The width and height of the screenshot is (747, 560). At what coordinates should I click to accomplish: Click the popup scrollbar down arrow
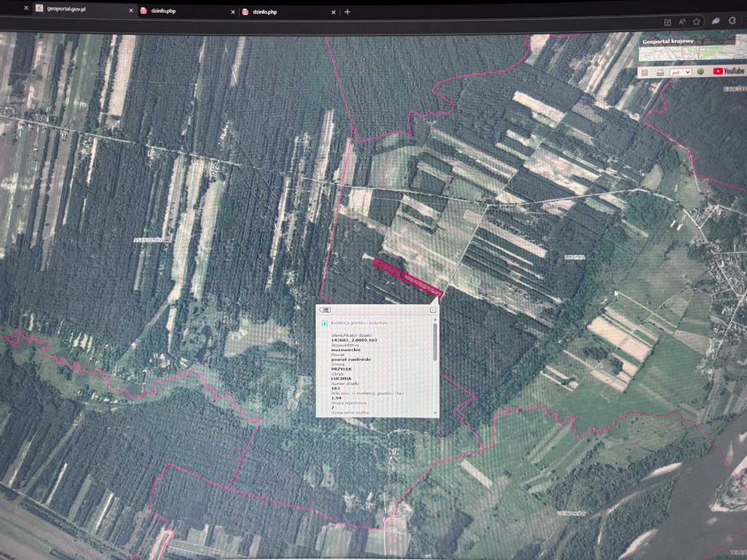(x=435, y=413)
